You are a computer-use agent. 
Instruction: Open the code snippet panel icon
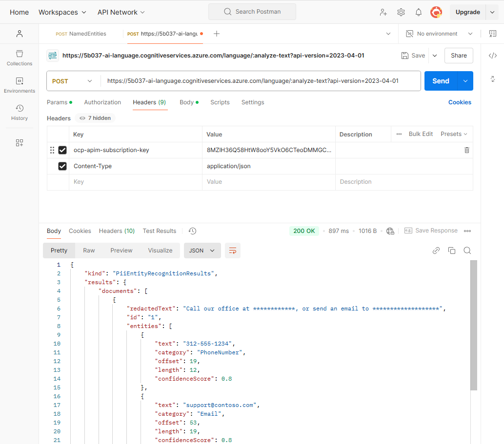pyautogui.click(x=492, y=56)
